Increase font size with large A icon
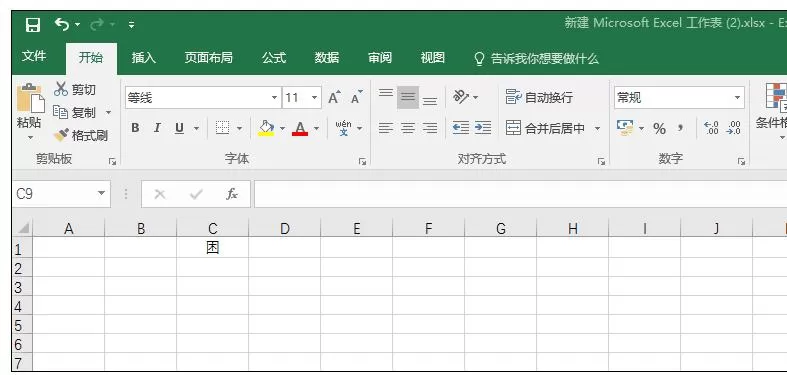The width and height of the screenshot is (787, 375). 334,97
